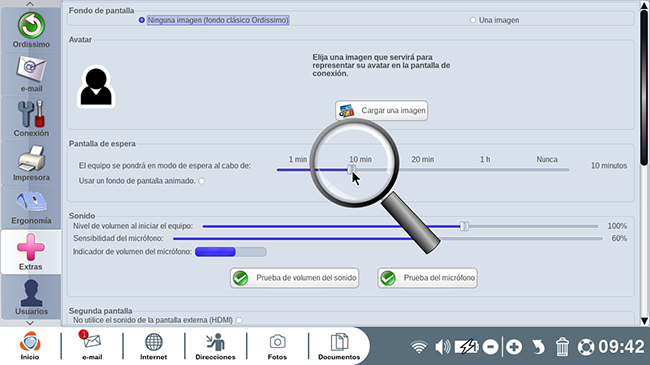Set standby slider to 1 min
Viewport: 650px width, 365px height.
tap(298, 160)
